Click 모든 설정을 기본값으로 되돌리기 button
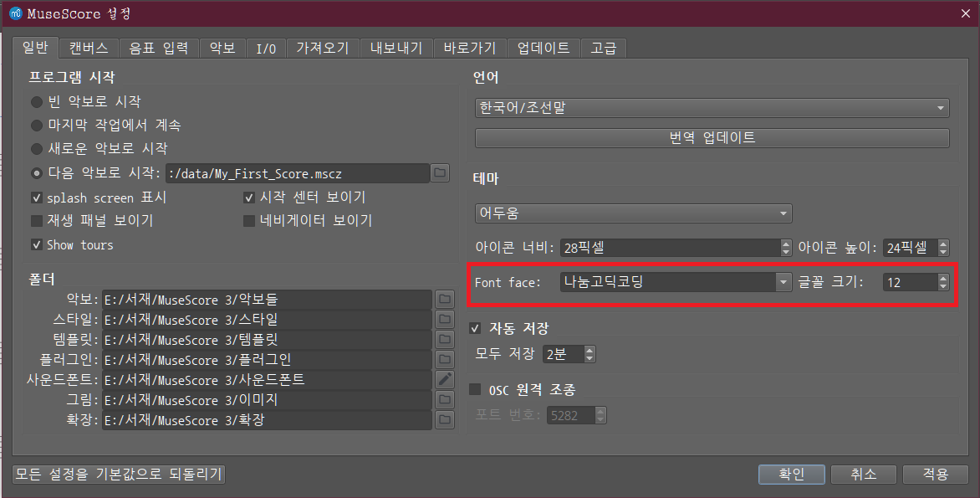This screenshot has width=980, height=498. coord(119,475)
